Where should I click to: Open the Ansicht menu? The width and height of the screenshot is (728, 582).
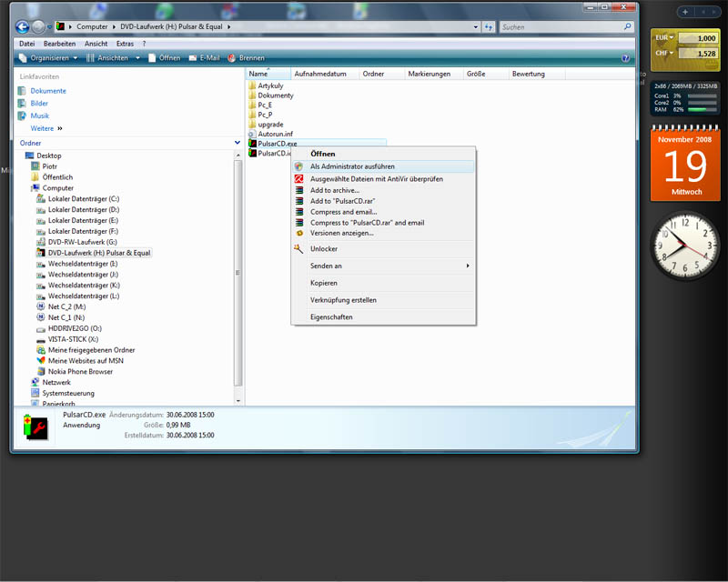(x=96, y=44)
